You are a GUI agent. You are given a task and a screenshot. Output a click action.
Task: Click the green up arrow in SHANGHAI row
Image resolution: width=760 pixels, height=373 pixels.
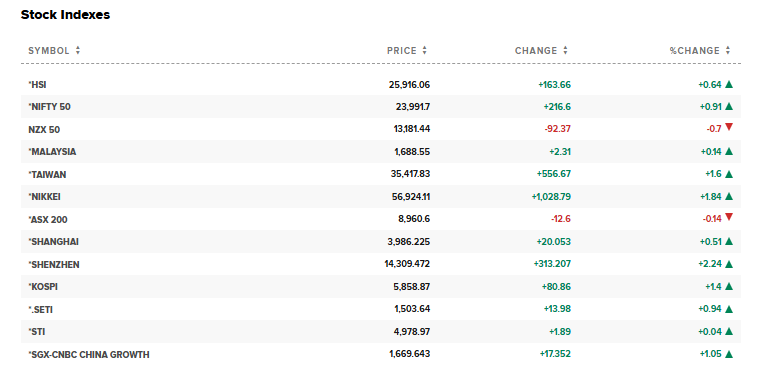(728, 241)
